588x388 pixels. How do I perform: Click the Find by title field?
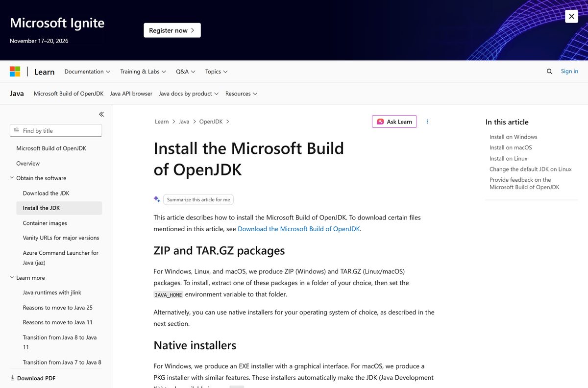click(x=56, y=131)
